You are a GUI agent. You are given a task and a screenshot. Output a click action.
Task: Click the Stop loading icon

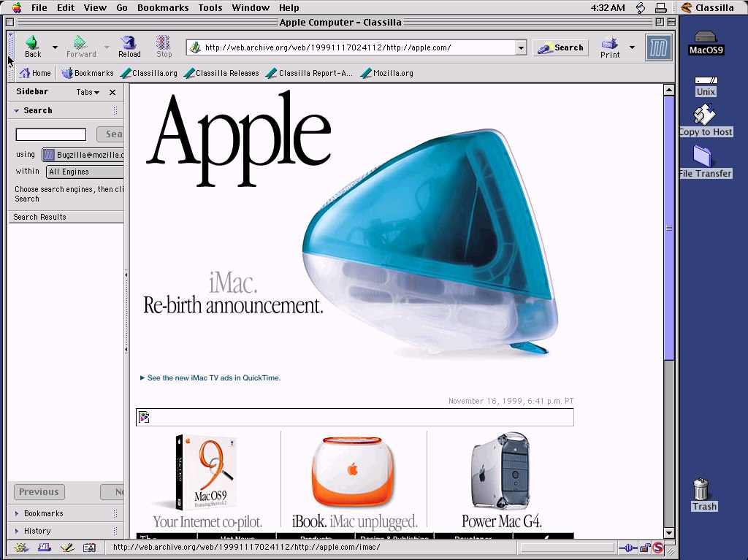[x=164, y=43]
